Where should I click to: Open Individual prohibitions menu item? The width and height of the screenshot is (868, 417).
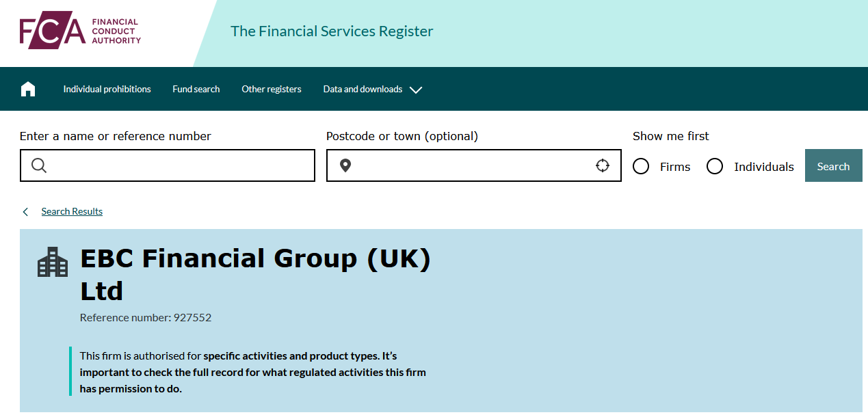[107, 89]
